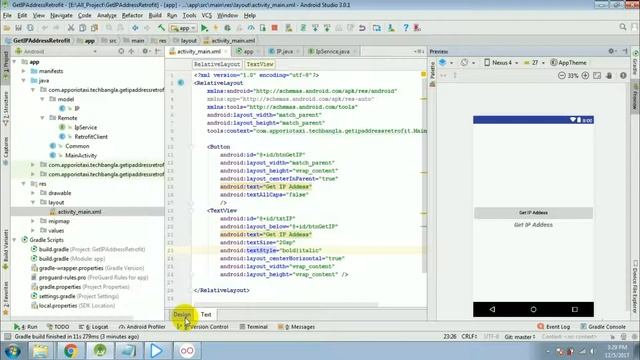Open the Build menu
Viewport: 640px width, 360px height.
(x=155, y=16)
